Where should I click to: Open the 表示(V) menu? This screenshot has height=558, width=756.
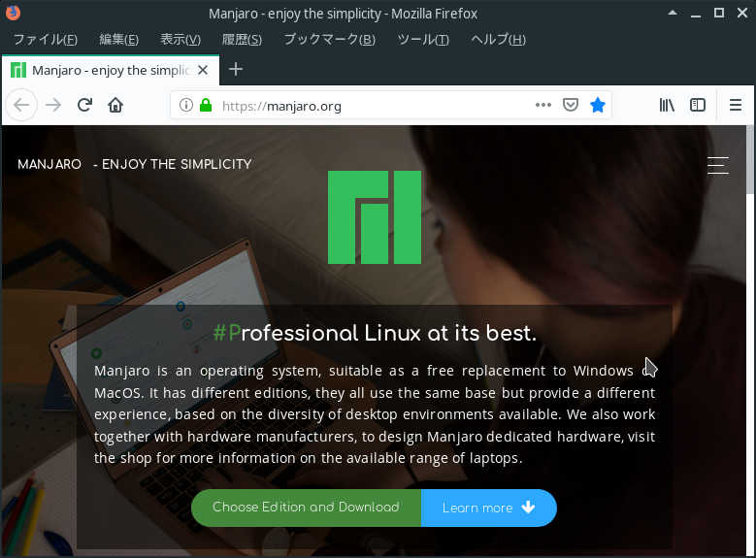[181, 39]
